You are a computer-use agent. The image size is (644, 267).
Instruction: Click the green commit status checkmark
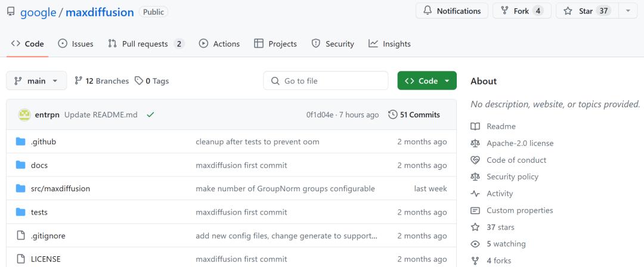150,114
